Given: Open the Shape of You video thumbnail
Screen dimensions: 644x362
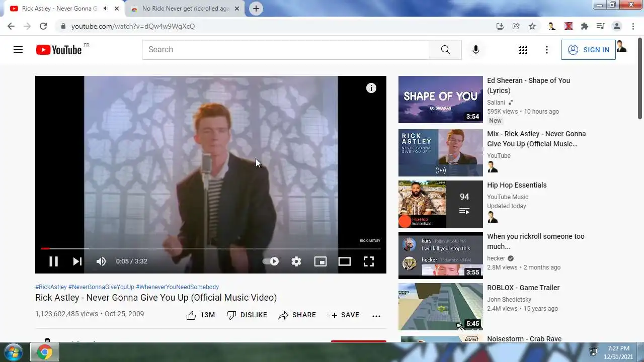Looking at the screenshot, I should click(x=440, y=100).
